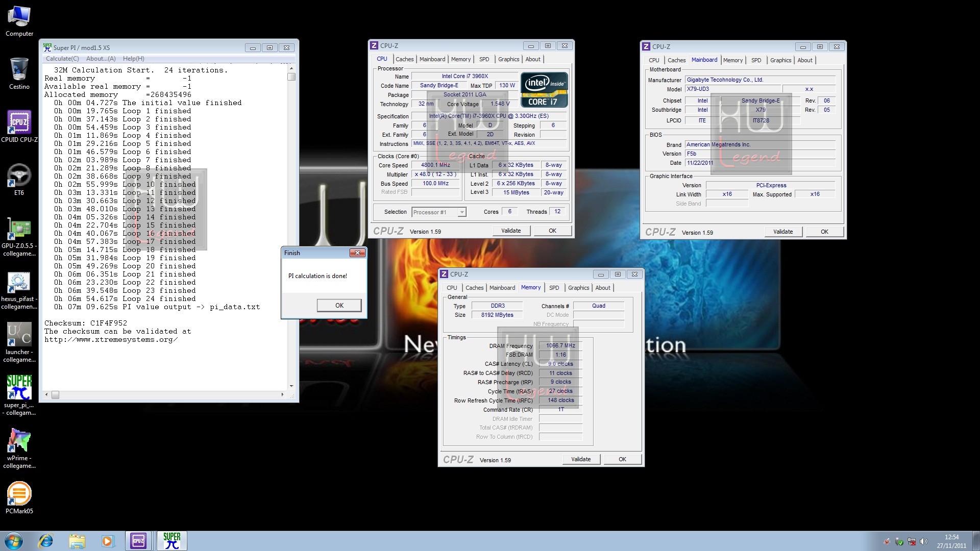The height and width of the screenshot is (551, 980).
Task: Click http://www.xtremesystems.org/ text in Super PI
Action: point(111,339)
